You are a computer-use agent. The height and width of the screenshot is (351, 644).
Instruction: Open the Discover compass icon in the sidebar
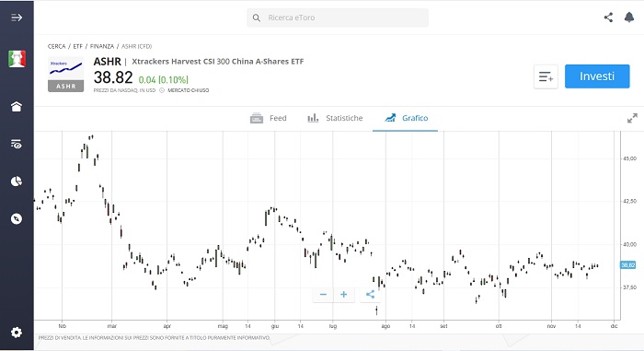pyautogui.click(x=17, y=218)
